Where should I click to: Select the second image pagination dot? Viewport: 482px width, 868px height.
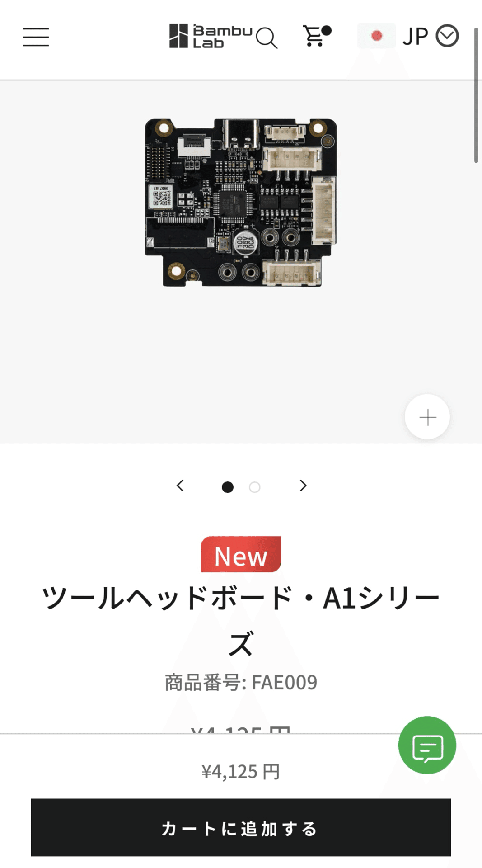[255, 487]
